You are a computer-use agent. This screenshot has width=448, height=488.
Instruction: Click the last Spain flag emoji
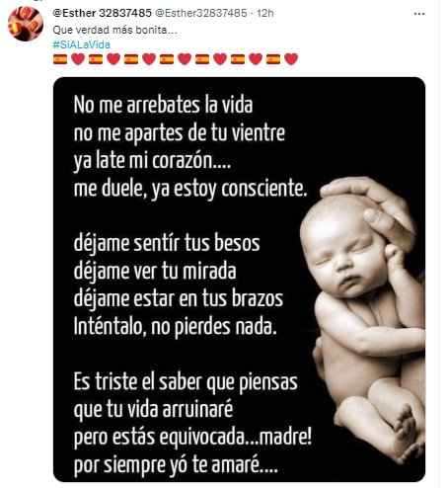click(273, 59)
